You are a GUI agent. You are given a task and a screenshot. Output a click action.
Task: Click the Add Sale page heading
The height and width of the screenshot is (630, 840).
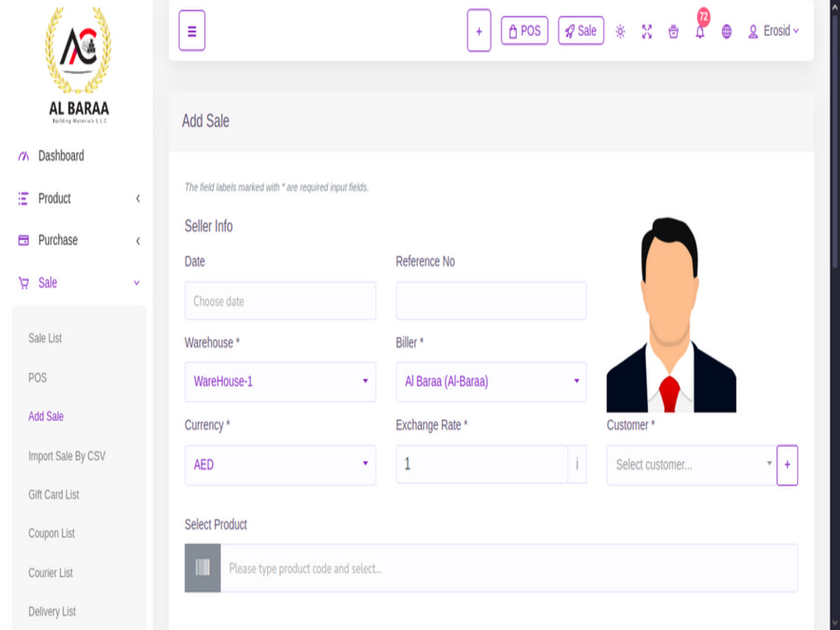[x=206, y=121]
